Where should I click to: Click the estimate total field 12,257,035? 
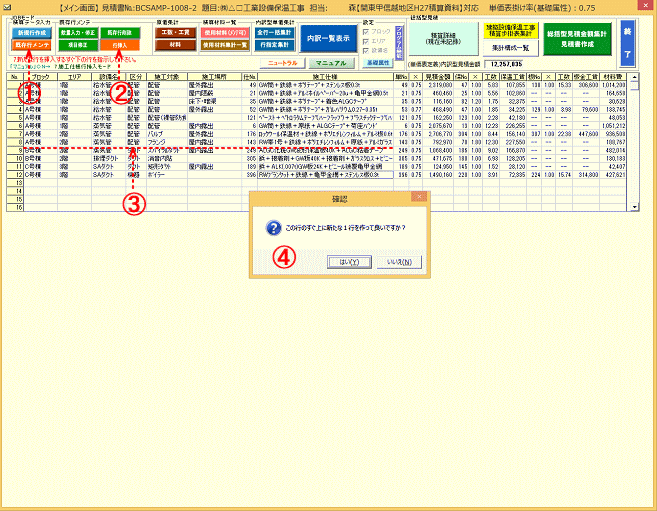click(x=504, y=64)
